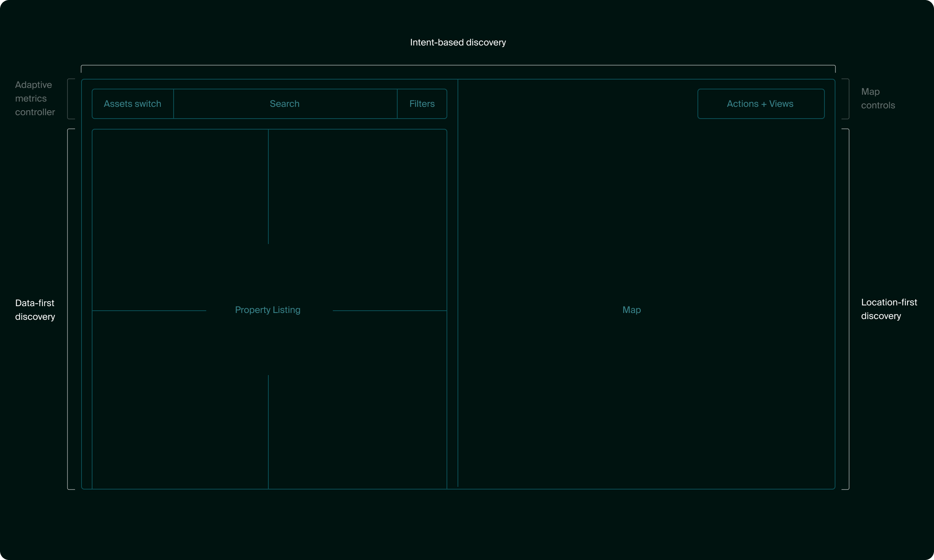Screen dimensions: 934x560
Task: Select the Property Listing label
Action: (x=268, y=310)
